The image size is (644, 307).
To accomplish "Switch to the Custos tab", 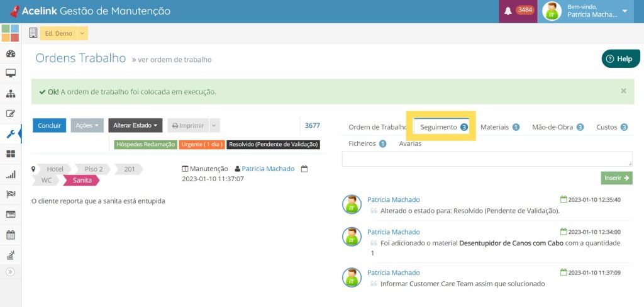I will pos(611,127).
